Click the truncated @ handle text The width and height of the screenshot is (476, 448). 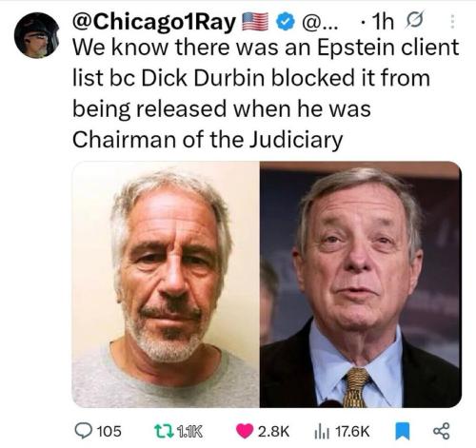[321, 23]
